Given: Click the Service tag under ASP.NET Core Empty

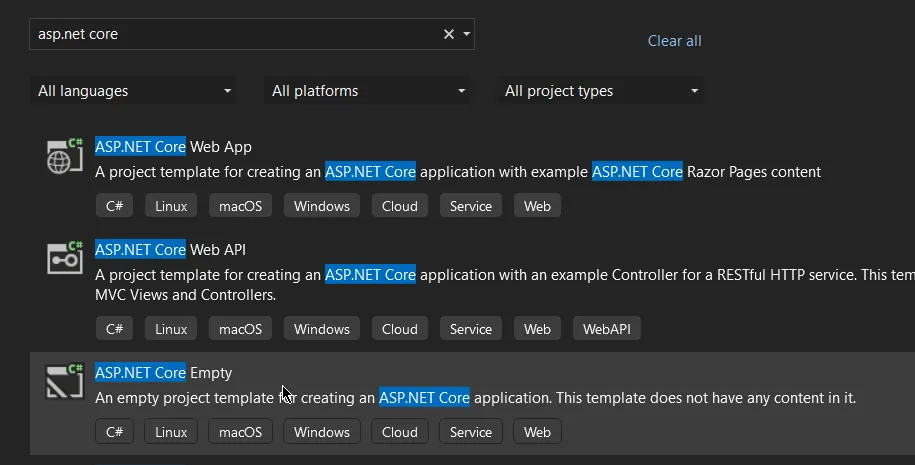Looking at the screenshot, I should click(x=470, y=432).
